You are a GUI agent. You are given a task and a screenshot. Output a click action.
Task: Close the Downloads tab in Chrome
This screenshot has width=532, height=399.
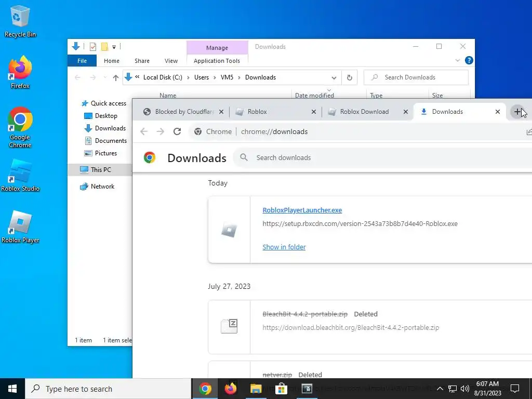[497, 112]
